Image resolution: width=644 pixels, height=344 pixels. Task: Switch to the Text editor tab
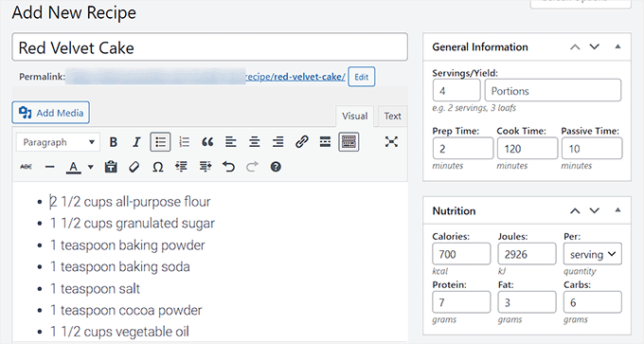coord(392,117)
